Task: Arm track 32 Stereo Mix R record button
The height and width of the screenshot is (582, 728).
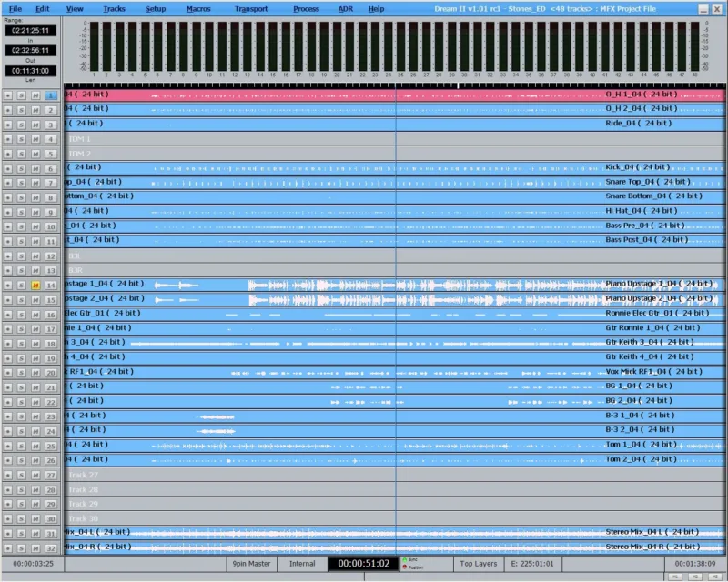Action: [x=8, y=548]
